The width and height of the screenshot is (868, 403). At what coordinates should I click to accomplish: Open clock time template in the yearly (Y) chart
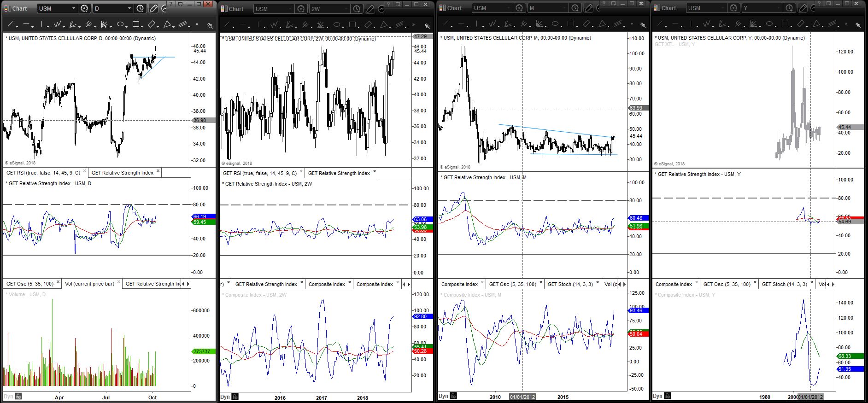click(789, 8)
